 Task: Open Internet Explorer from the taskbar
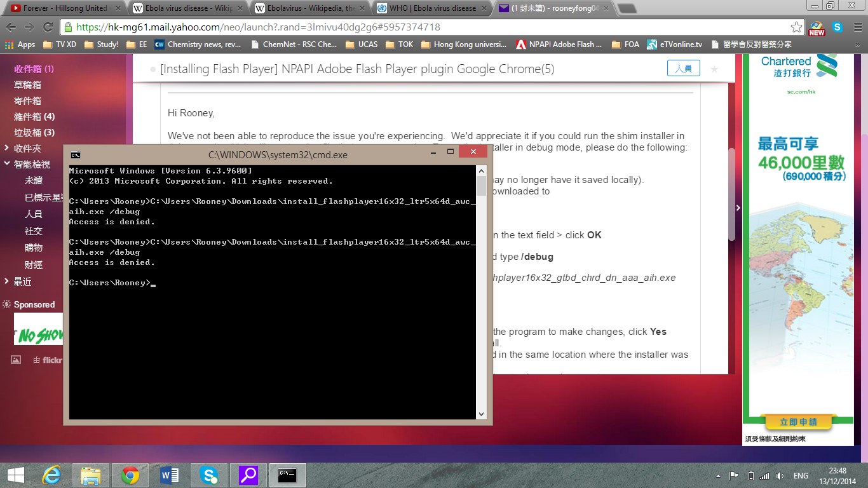tap(51, 475)
